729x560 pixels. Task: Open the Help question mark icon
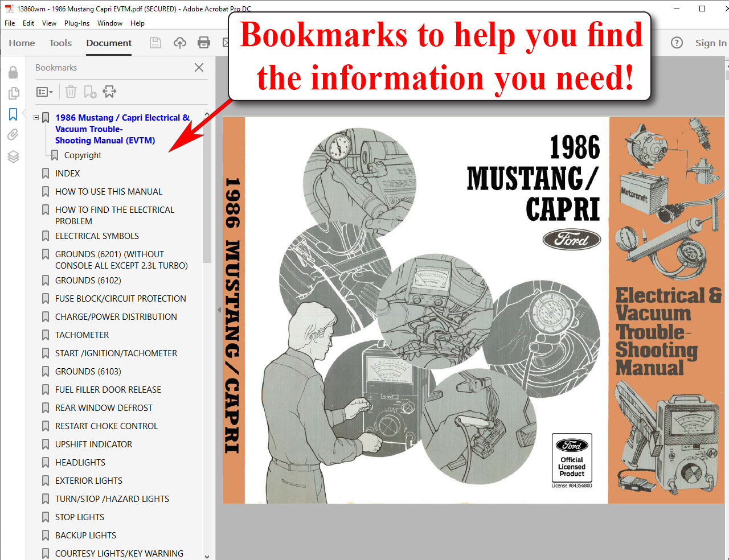677,43
